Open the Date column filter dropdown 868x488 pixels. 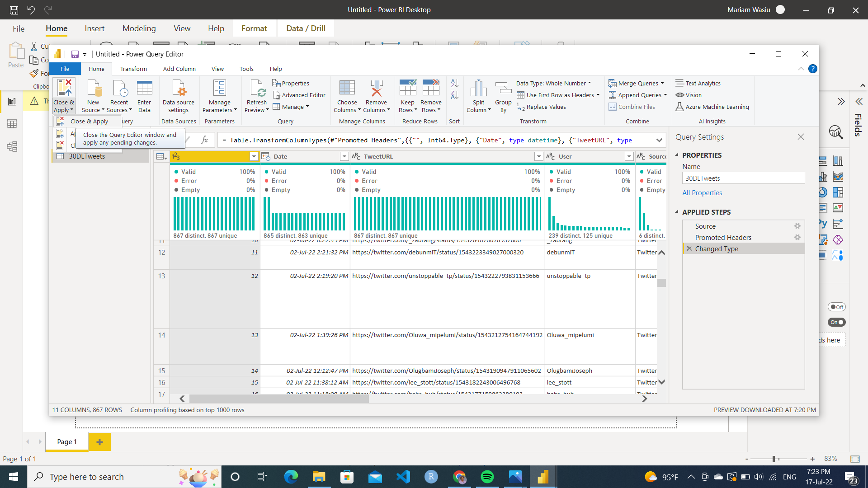pos(344,156)
